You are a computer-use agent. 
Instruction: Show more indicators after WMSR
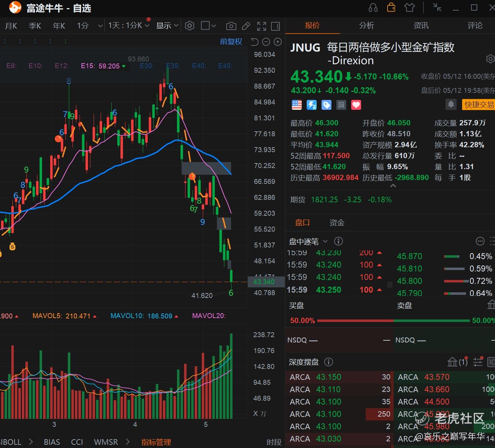tap(128, 442)
